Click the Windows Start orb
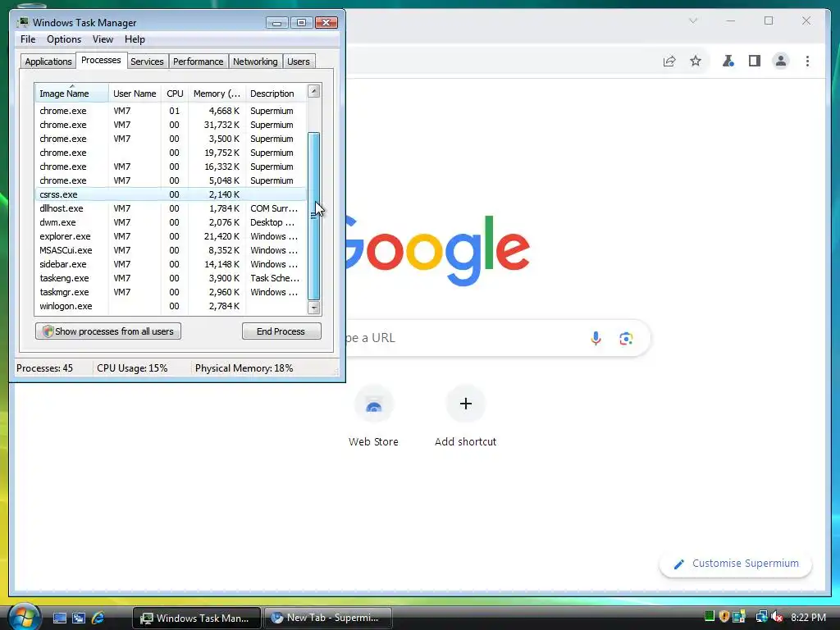Viewport: 840px width, 630px height. click(x=24, y=617)
